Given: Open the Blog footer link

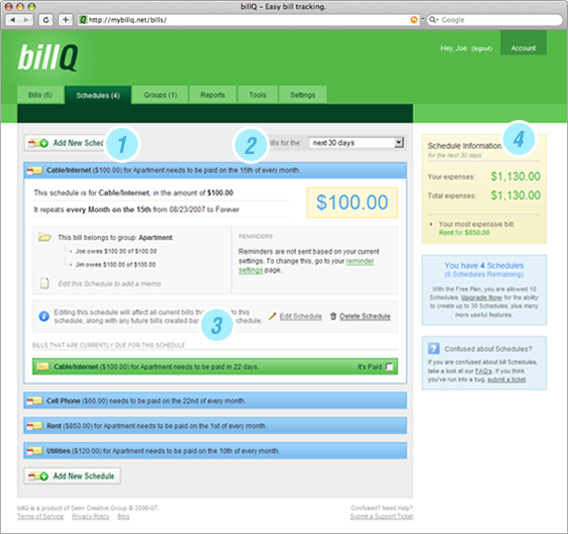Looking at the screenshot, I should tap(124, 516).
